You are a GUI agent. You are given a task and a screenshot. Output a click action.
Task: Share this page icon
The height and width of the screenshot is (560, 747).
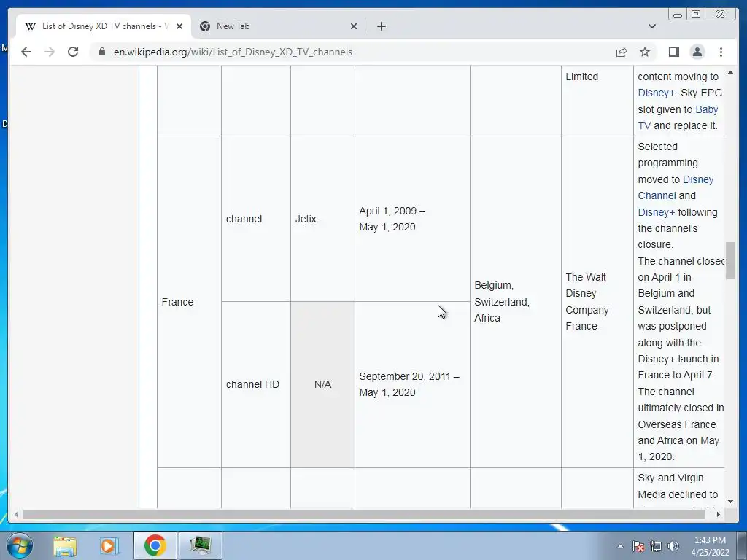[622, 52]
